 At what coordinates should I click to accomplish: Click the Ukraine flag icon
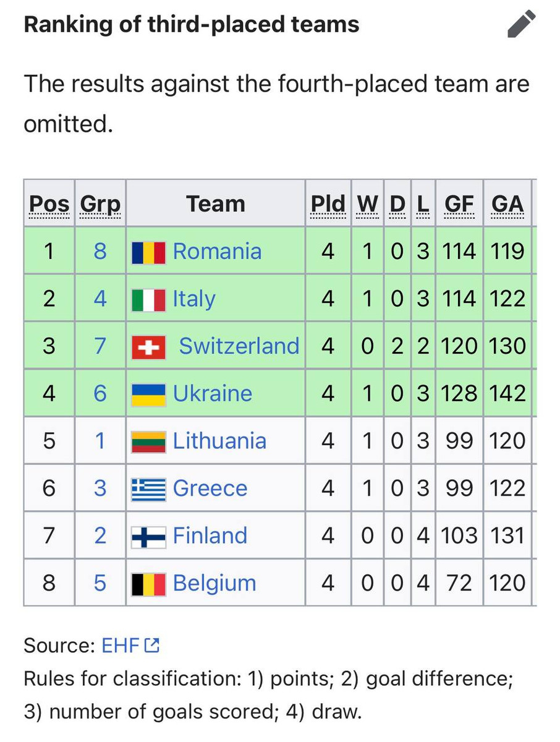148,394
